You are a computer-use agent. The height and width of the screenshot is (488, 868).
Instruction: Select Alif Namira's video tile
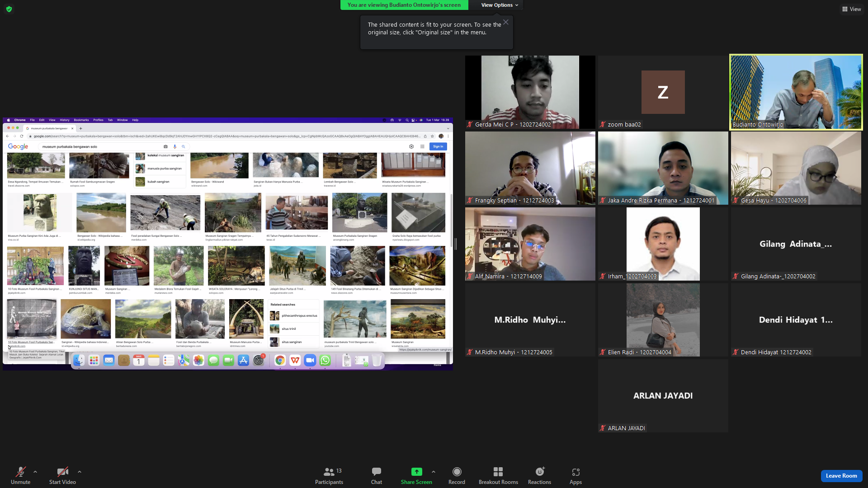pyautogui.click(x=530, y=244)
